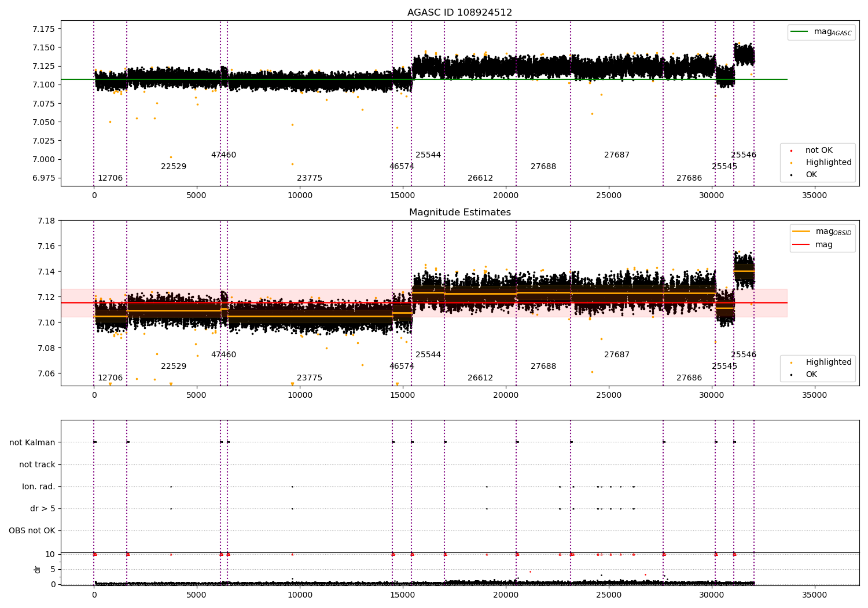Click obsid 27688 in the Magnitude Estimates plot
868x608 pixels.
coord(543,367)
